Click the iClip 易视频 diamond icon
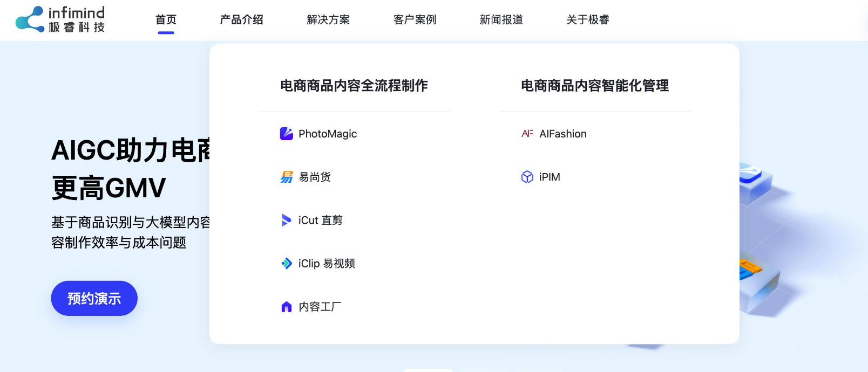This screenshot has width=868, height=372. pyautogui.click(x=287, y=263)
